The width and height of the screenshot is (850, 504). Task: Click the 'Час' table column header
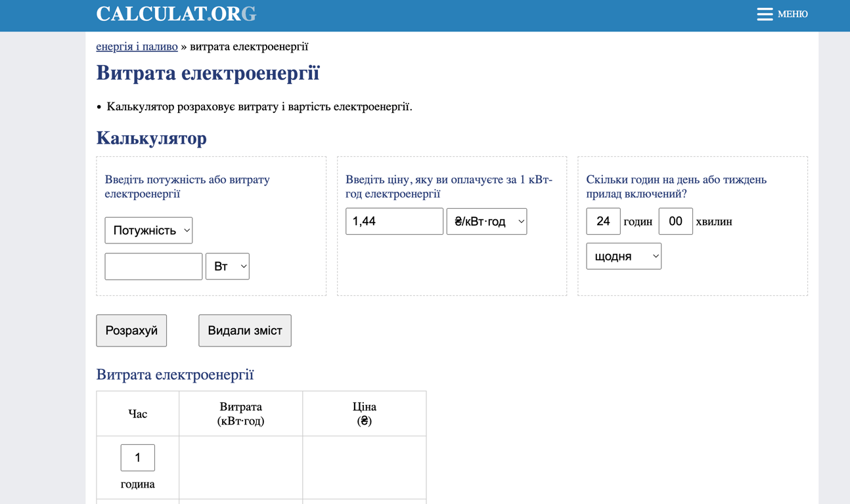(137, 414)
